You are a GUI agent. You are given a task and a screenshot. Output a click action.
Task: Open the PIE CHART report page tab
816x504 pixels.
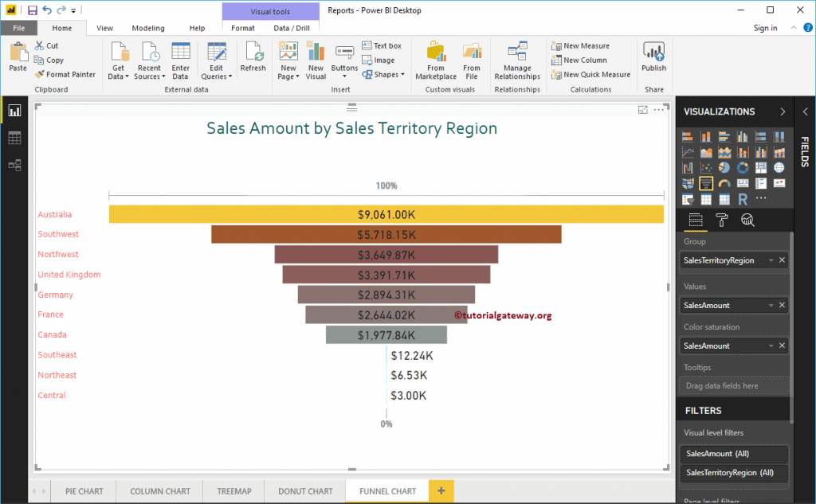(83, 491)
